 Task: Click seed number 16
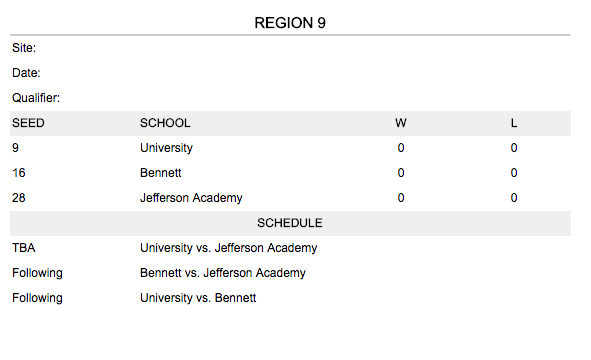click(18, 173)
